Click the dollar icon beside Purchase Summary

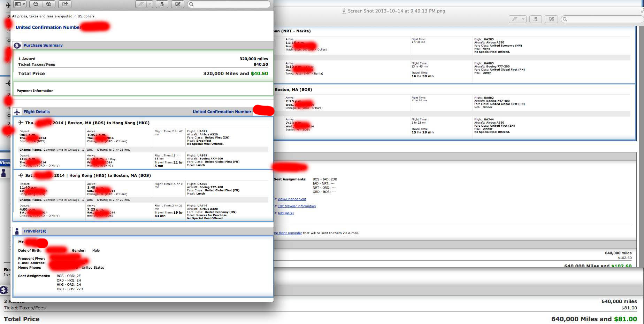[x=17, y=46]
